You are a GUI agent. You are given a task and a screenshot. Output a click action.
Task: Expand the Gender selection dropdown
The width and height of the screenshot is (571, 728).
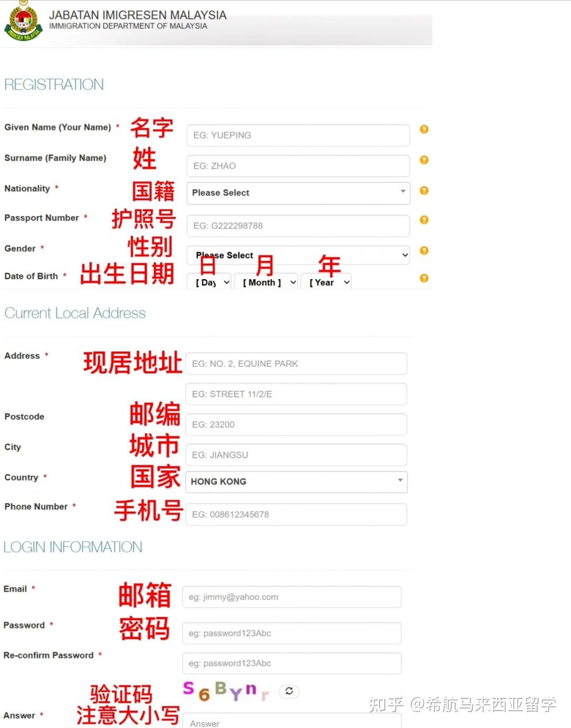coord(298,255)
